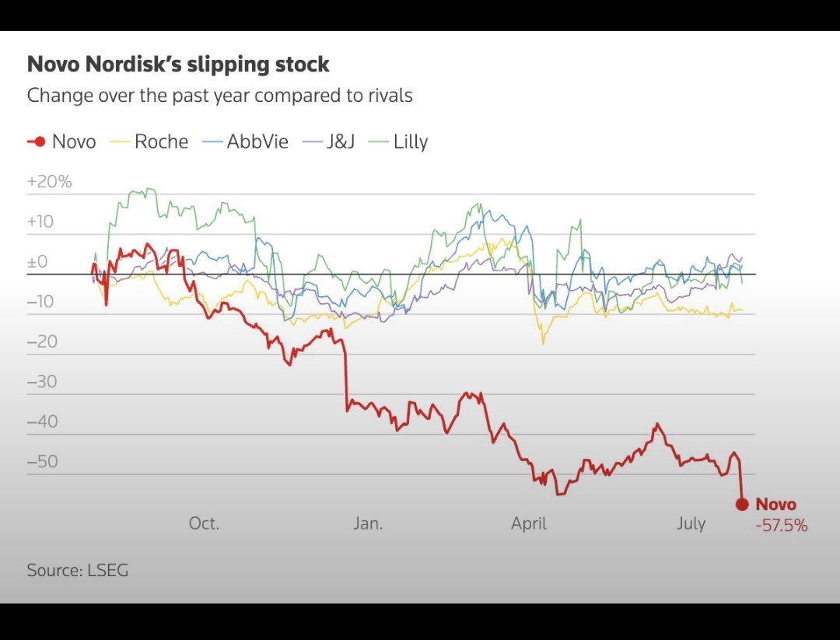Select the Oct. label on the time axis

pos(204,523)
